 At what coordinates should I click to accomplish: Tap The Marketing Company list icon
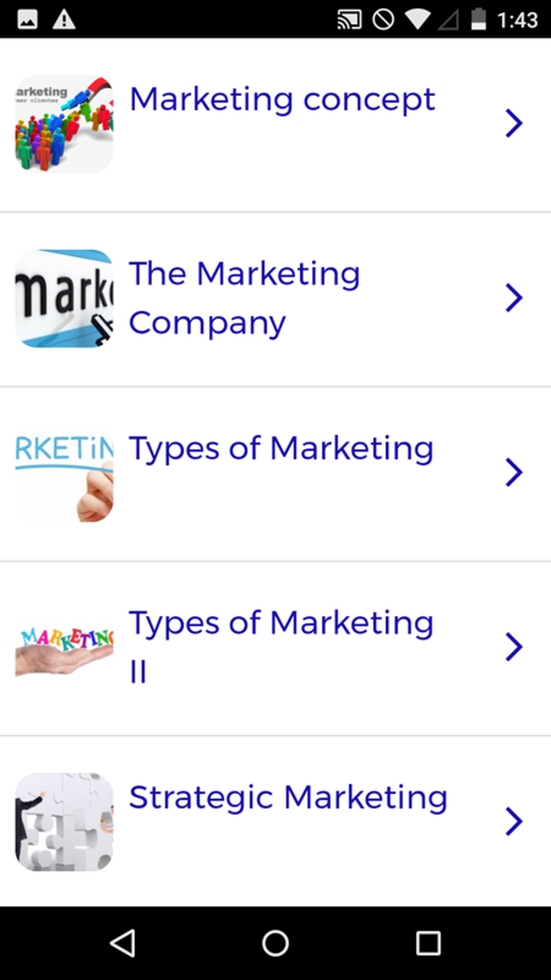coord(63,298)
